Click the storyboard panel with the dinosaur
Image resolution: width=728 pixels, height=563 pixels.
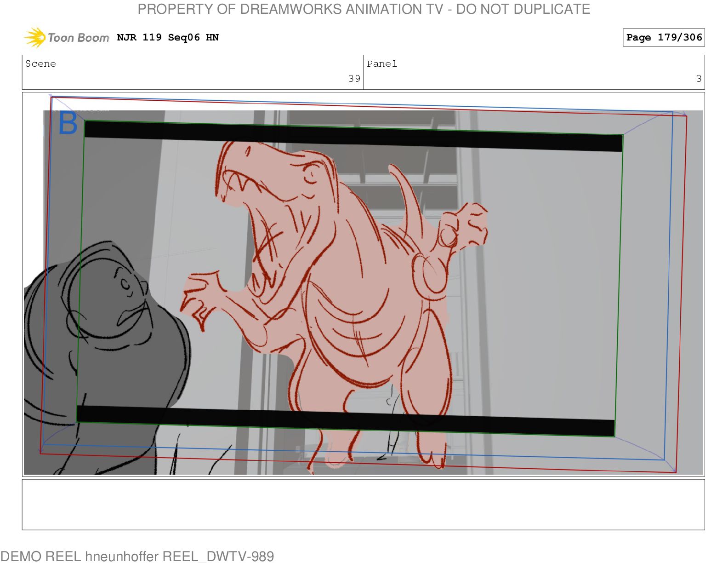coord(363,284)
